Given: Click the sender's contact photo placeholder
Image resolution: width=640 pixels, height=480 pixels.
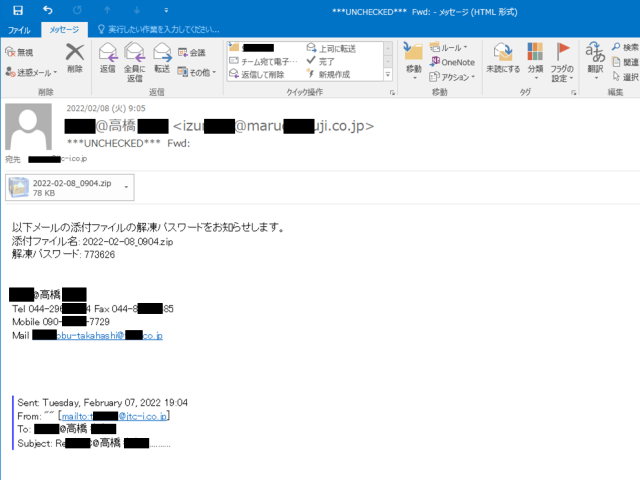Looking at the screenshot, I should pos(28,127).
